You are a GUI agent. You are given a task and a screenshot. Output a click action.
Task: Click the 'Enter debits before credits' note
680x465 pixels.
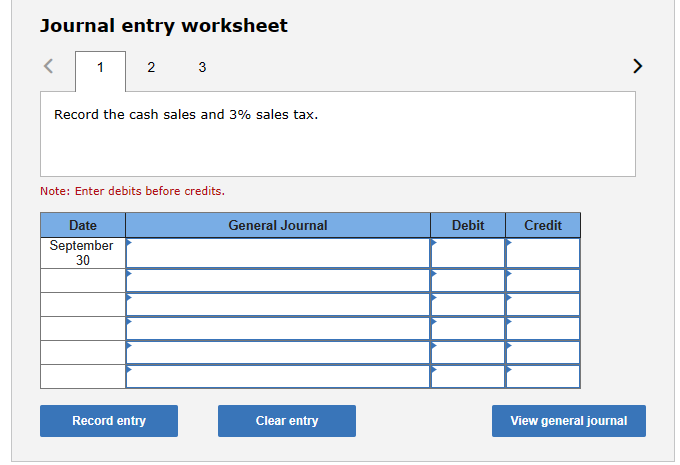132,191
